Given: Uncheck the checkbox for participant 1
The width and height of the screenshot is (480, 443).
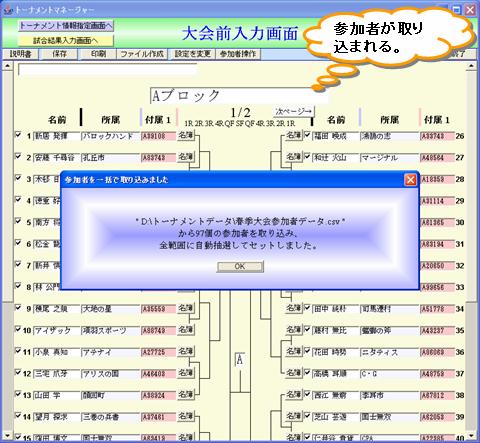Looking at the screenshot, I should [18, 135].
